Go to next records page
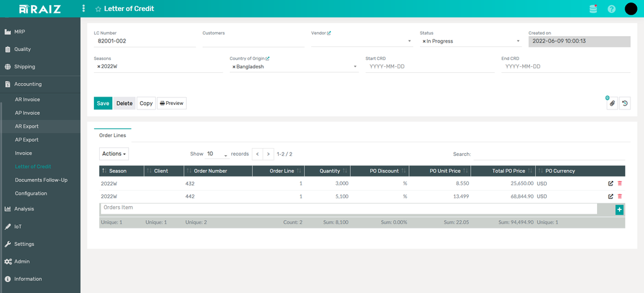Viewport: 644px width, 293px height. [268, 154]
